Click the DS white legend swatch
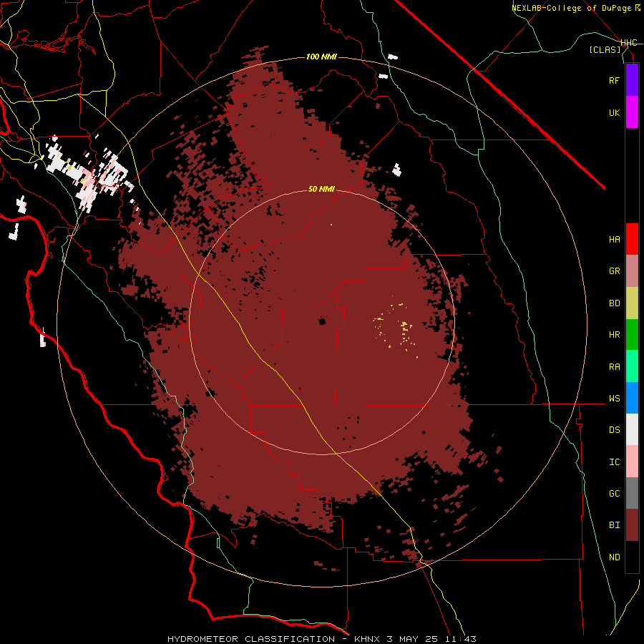This screenshot has width=644, height=644. point(632,429)
